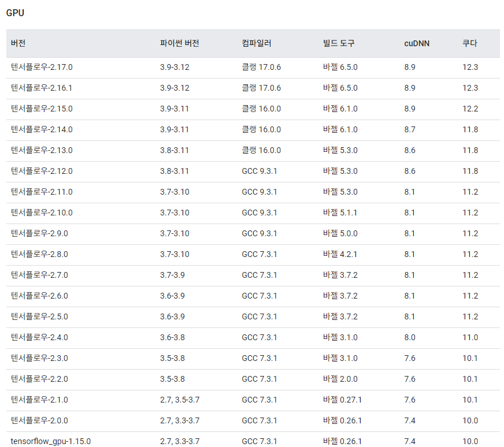The image size is (504, 447).
Task: Select the 텐서플로우-2.7.0 version cell
Action: (x=39, y=275)
